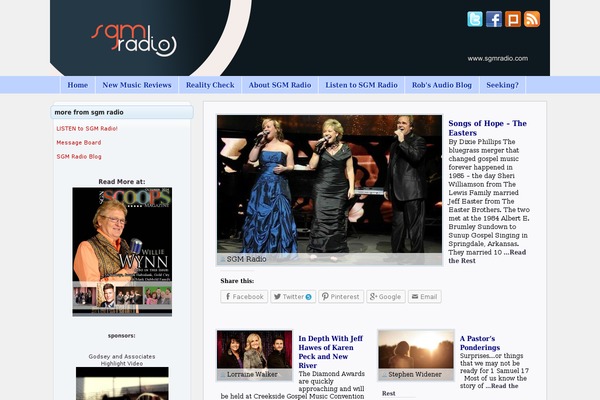Image resolution: width=600 pixels, height=400 pixels.
Task: Open Songs of Hope - The Easters headline
Action: coord(487,128)
